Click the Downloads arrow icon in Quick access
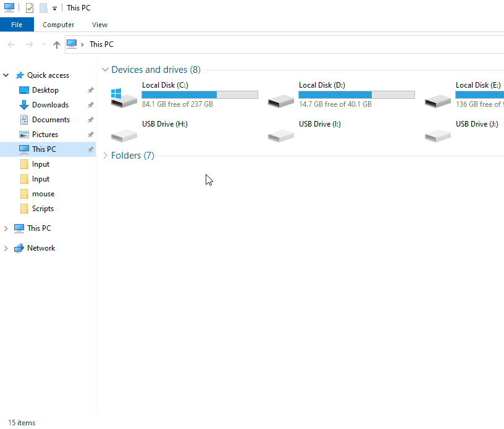This screenshot has width=504, height=429. 24,105
